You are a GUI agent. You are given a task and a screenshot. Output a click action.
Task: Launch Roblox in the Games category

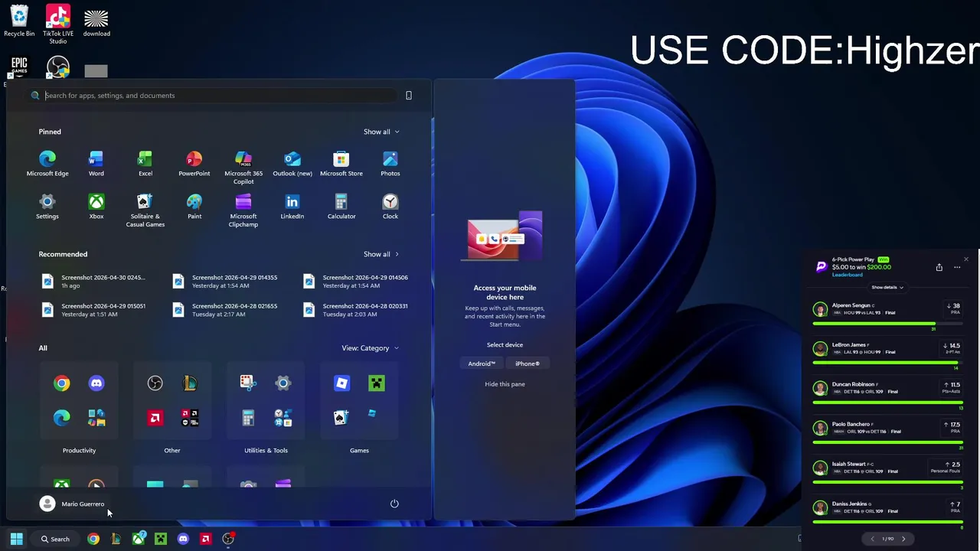[x=341, y=383]
